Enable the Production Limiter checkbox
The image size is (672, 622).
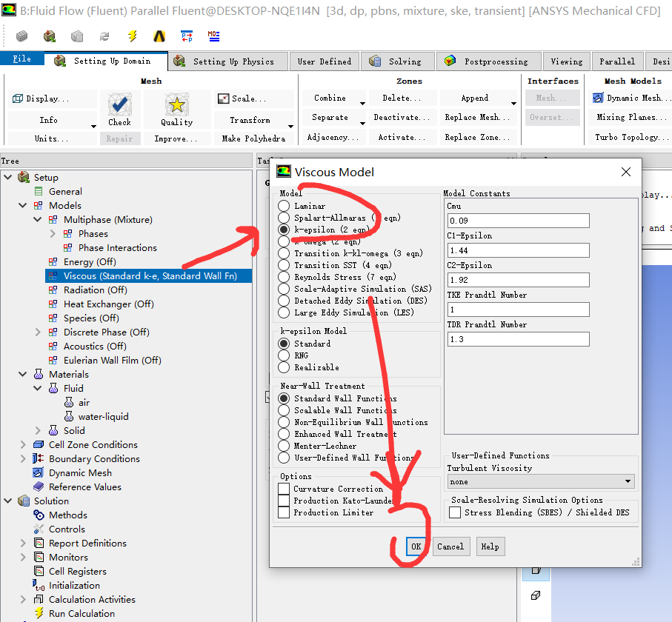pyautogui.click(x=284, y=512)
